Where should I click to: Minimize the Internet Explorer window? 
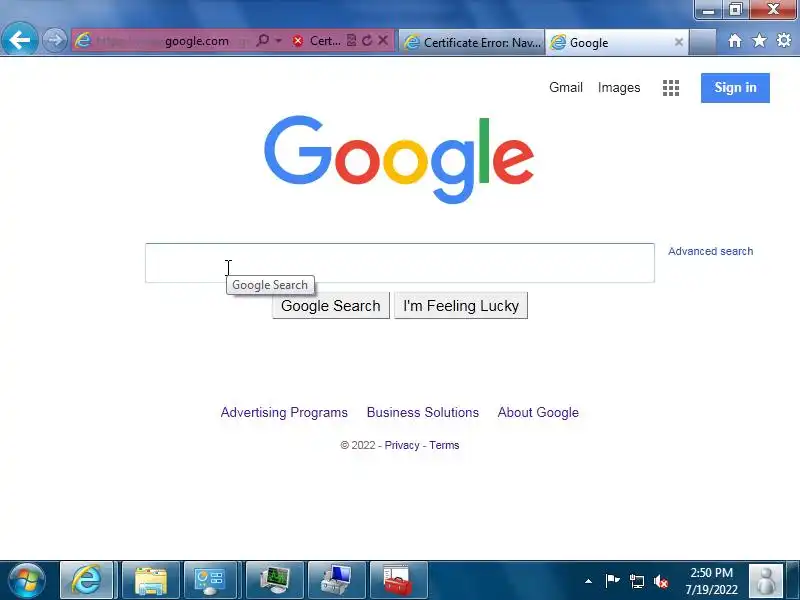(708, 9)
